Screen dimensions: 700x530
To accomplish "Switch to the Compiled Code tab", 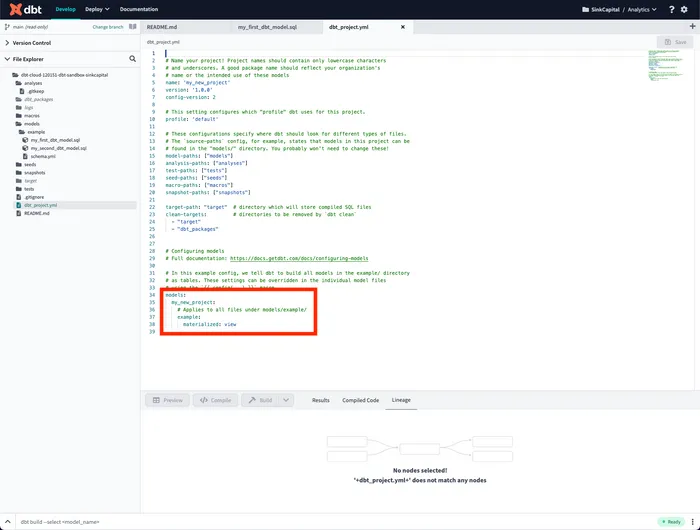I will (x=360, y=400).
